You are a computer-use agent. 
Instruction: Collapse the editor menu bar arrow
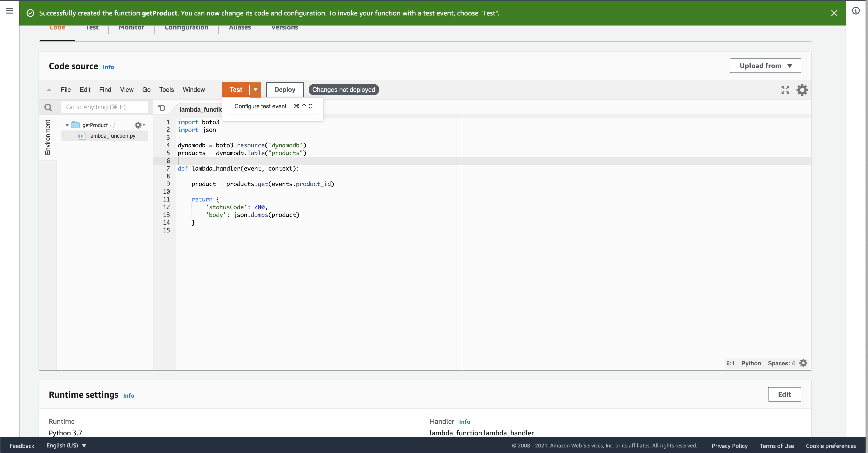click(x=49, y=90)
